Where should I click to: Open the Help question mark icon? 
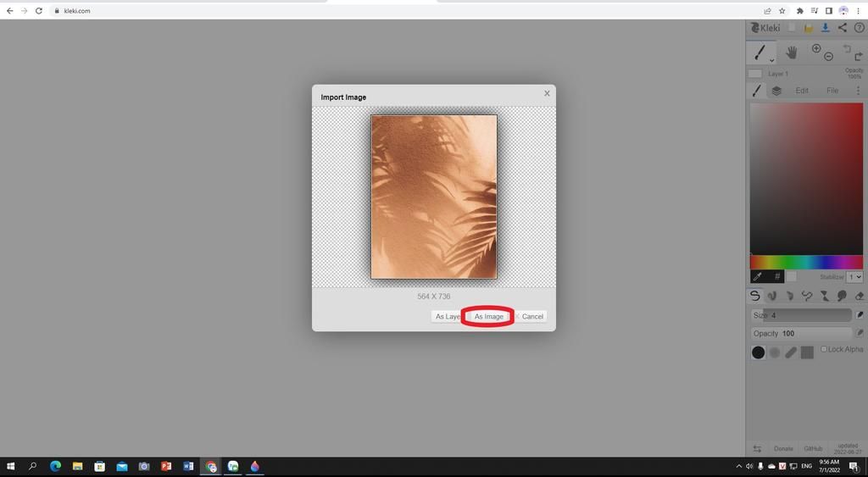pos(860,28)
